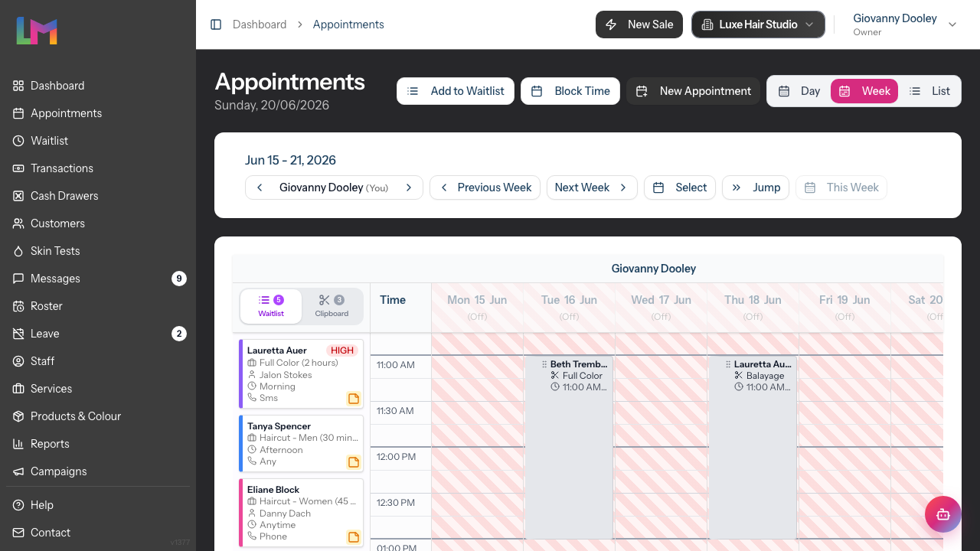Open Cash Drawers in the sidebar

pyautogui.click(x=98, y=196)
